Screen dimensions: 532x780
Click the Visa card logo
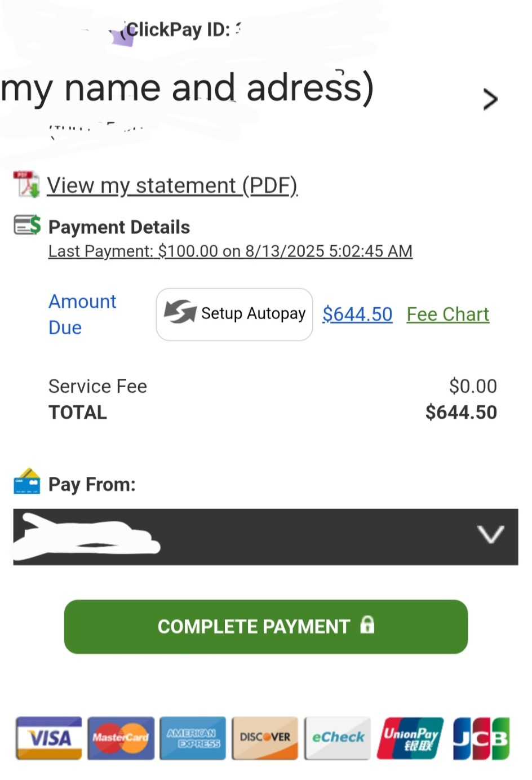(49, 738)
